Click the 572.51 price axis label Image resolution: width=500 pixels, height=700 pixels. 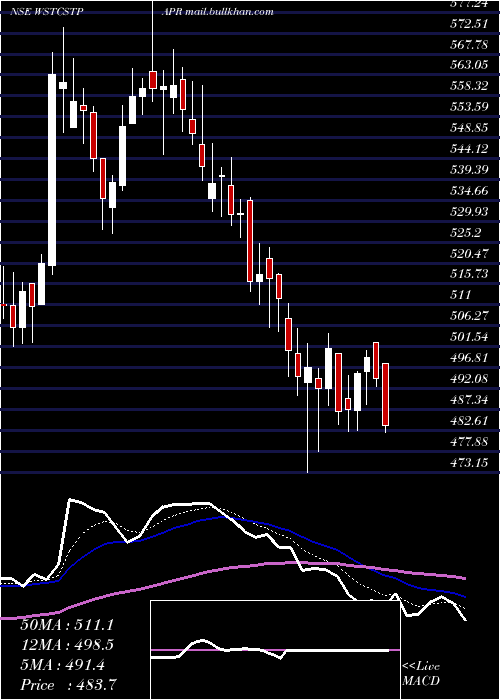pos(468,24)
